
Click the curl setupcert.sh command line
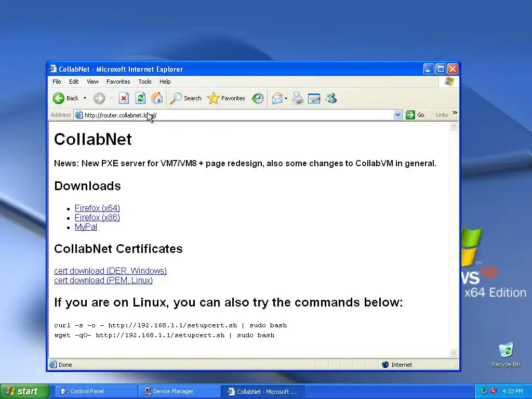click(x=170, y=325)
